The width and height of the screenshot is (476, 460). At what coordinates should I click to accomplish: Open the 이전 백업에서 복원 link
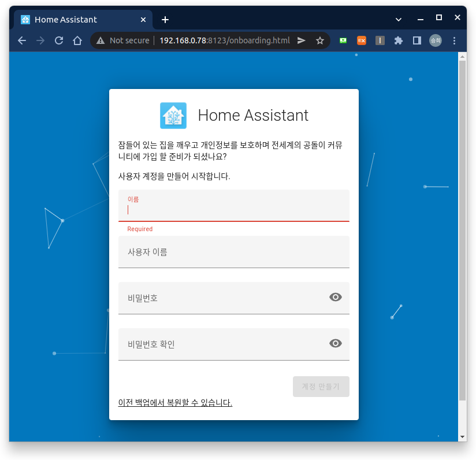(175, 403)
